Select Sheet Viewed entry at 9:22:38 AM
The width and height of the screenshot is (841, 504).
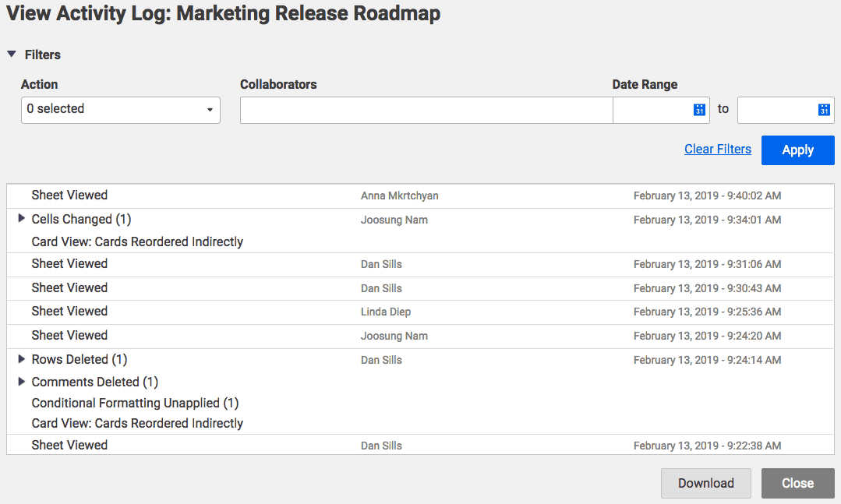(x=69, y=446)
